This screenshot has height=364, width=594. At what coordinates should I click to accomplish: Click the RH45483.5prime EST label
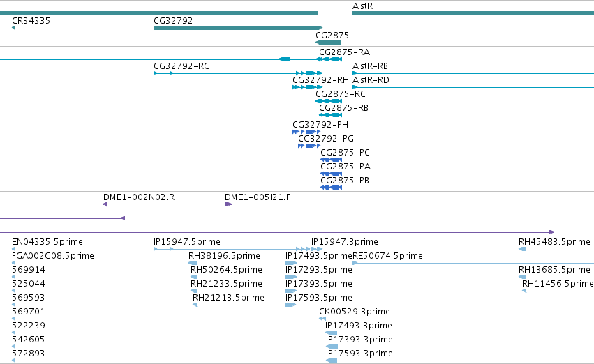[555, 242]
